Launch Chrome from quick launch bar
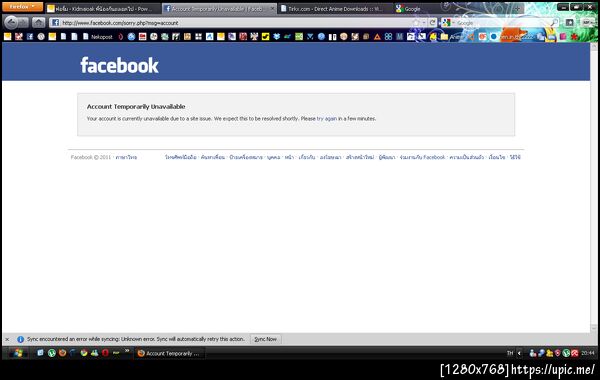The height and width of the screenshot is (380, 600). point(84,353)
